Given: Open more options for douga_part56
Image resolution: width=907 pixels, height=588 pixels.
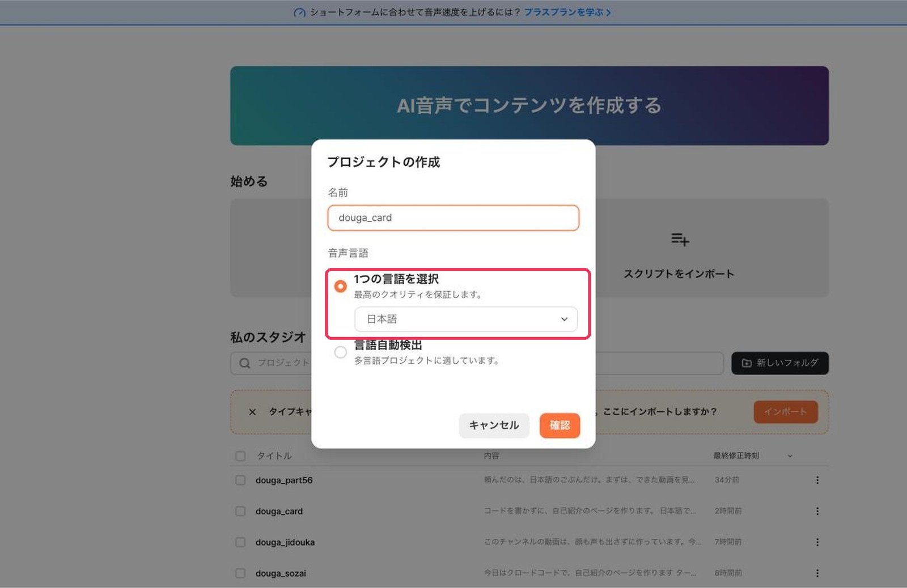Looking at the screenshot, I should tap(817, 480).
